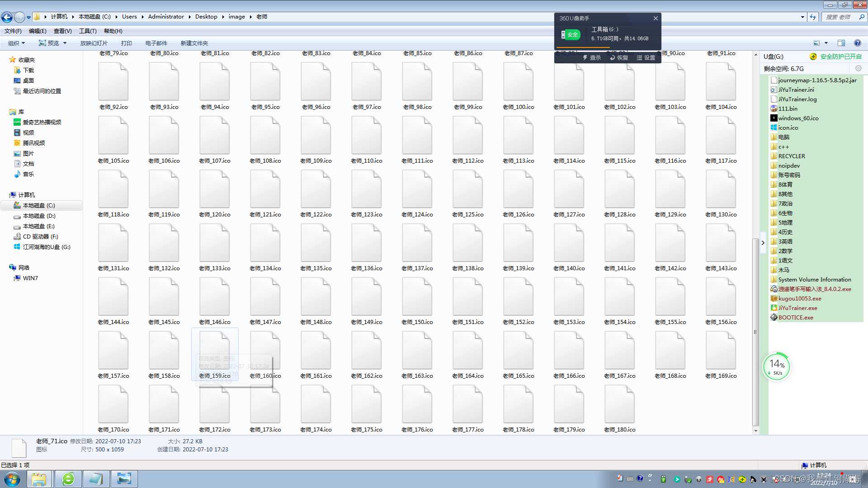Open BOOTICE.exe in the U盘 list

click(795, 317)
